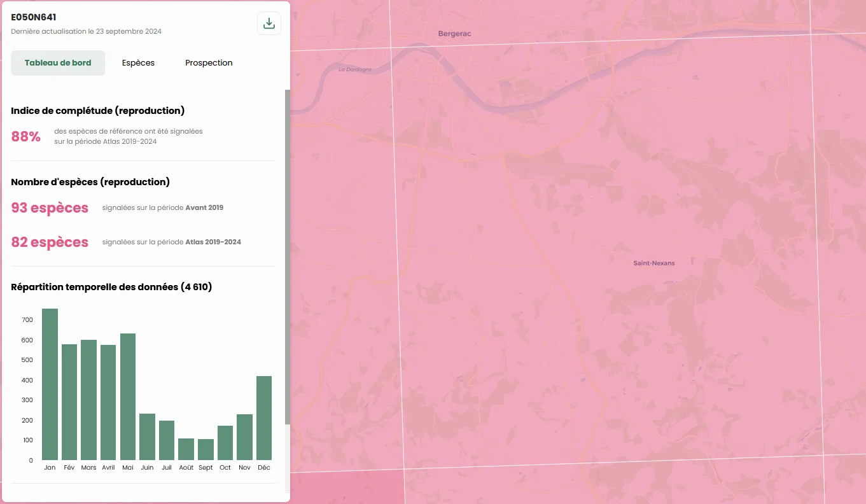Click Saint-Nexans place name on map

click(x=653, y=263)
